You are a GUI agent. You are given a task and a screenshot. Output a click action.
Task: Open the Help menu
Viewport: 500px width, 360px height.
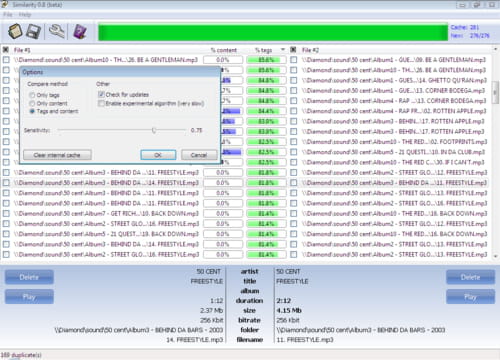pyautogui.click(x=25, y=15)
